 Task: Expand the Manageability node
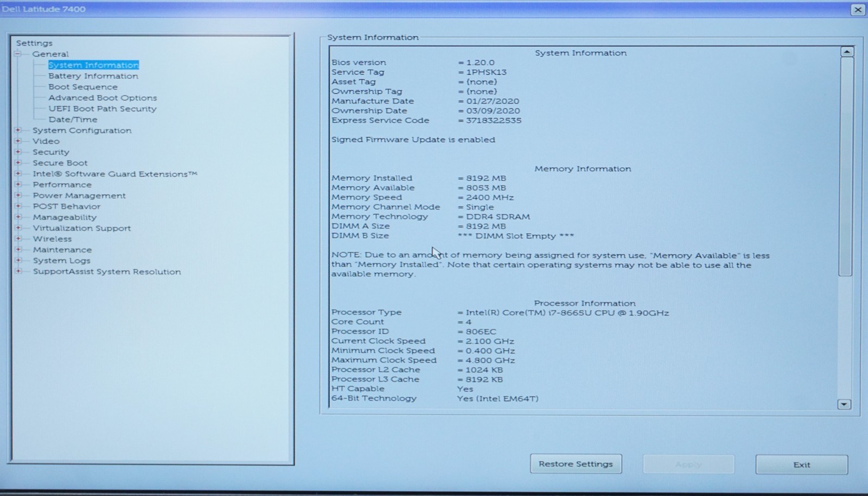(18, 217)
